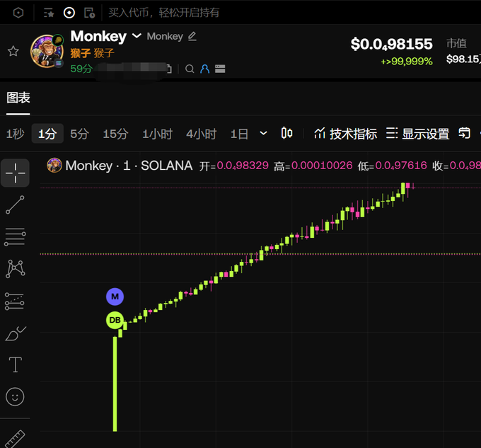
Task: Click the 低=0.0₄97616 low value
Action: [392, 166]
